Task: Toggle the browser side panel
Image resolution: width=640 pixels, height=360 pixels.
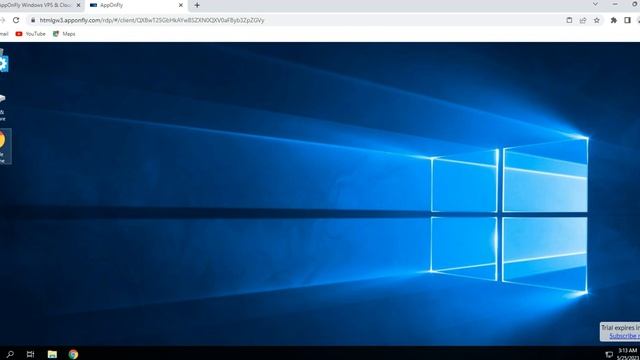Action: 627,20
